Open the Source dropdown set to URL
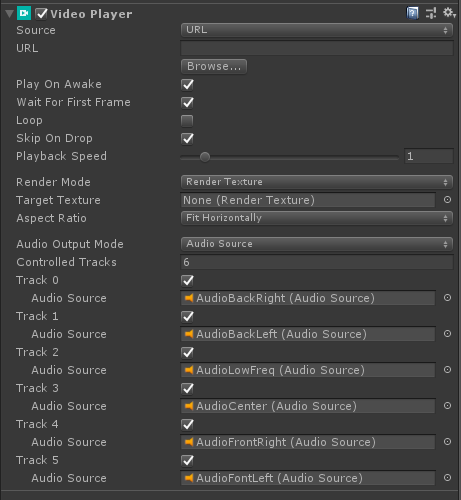 pyautogui.click(x=317, y=30)
